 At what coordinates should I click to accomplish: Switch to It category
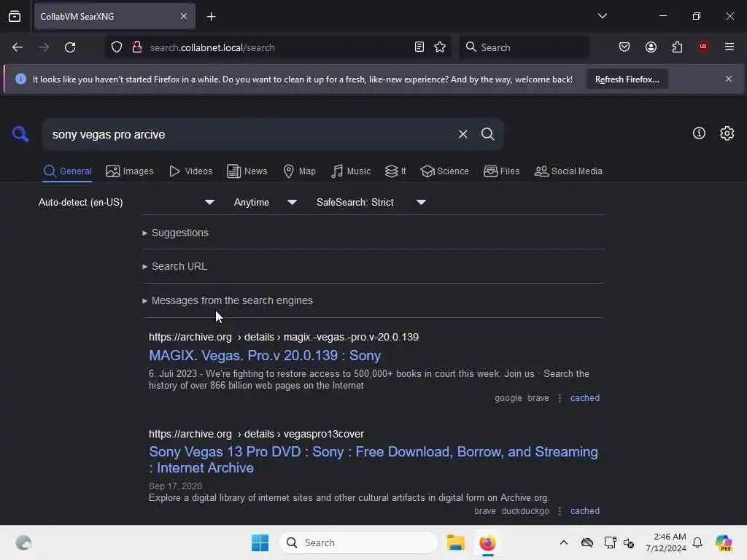pyautogui.click(x=395, y=171)
